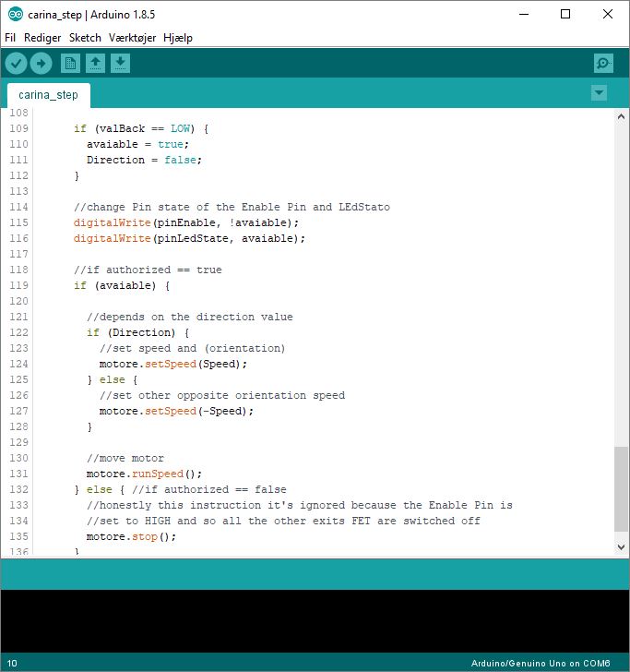
Task: Click comment '//set other opposite orientation speed'
Action: (222, 395)
